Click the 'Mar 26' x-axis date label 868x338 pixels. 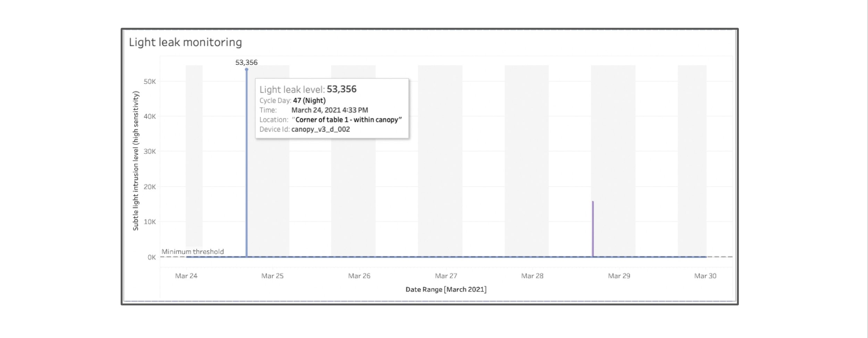[359, 276]
